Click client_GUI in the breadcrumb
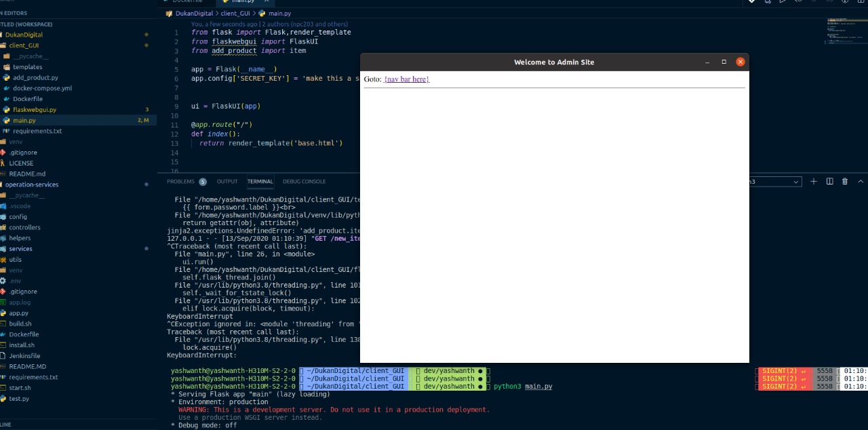The width and height of the screenshot is (868, 430). pos(235,13)
